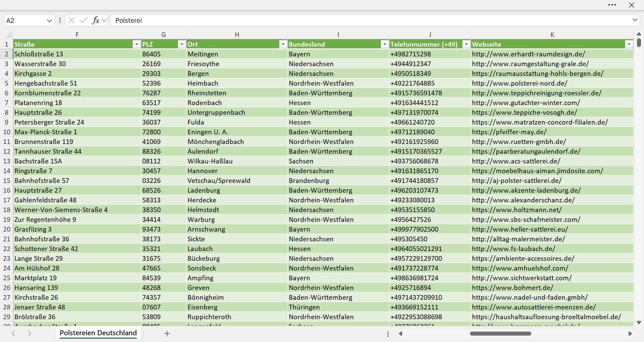The height and width of the screenshot is (342, 644).
Task: Select cell Vetschau/Spreewald
Action: click(237, 180)
